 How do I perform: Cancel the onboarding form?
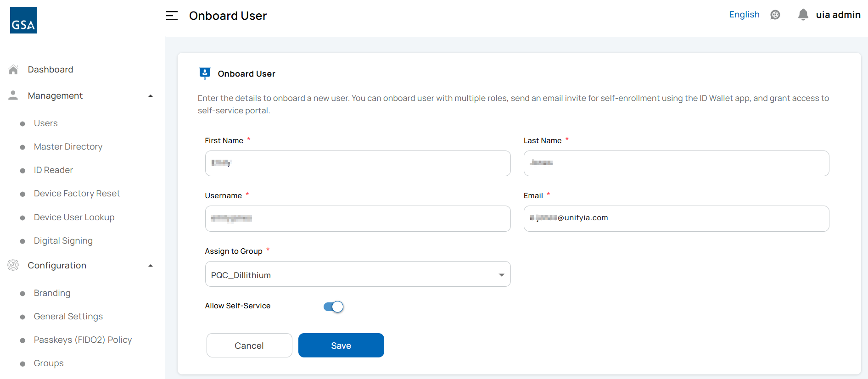249,346
